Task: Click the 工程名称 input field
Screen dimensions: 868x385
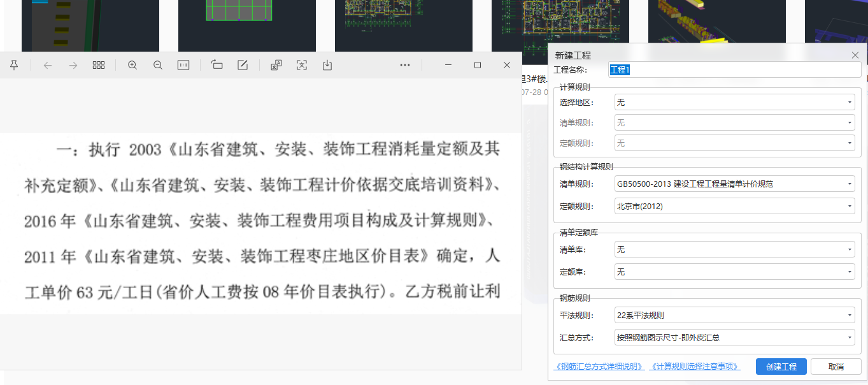Action: click(x=732, y=70)
